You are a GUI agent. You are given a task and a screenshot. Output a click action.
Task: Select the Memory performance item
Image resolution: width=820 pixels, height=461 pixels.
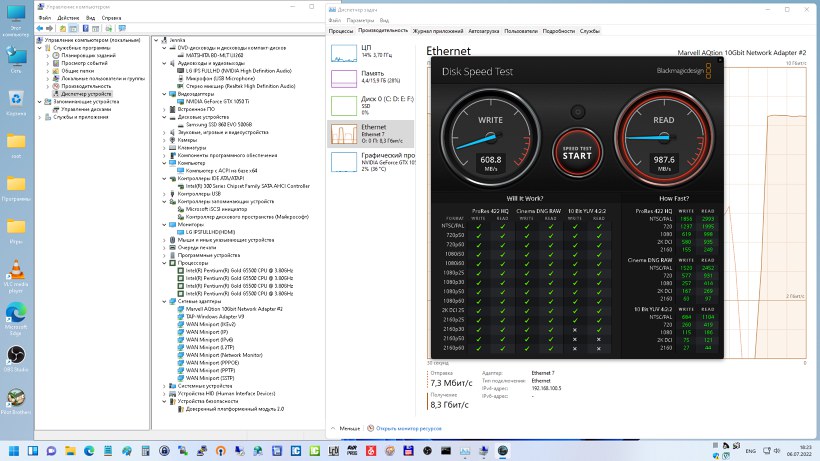point(344,78)
